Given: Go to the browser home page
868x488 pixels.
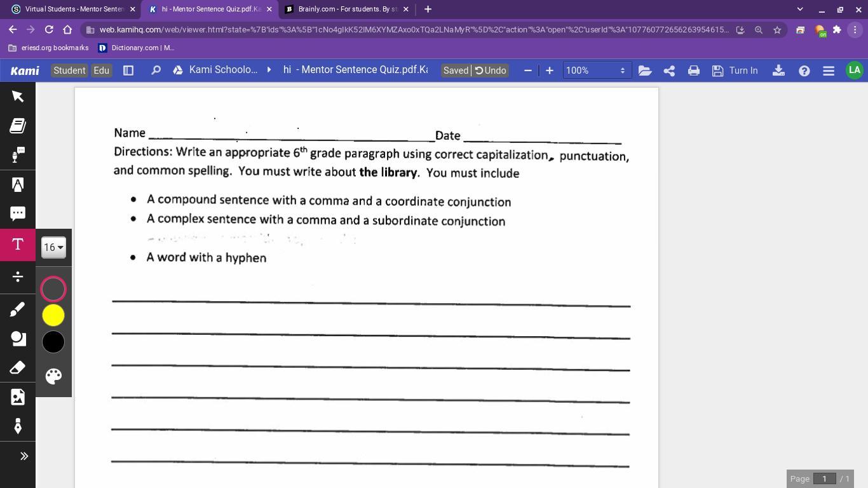Looking at the screenshot, I should 67,29.
